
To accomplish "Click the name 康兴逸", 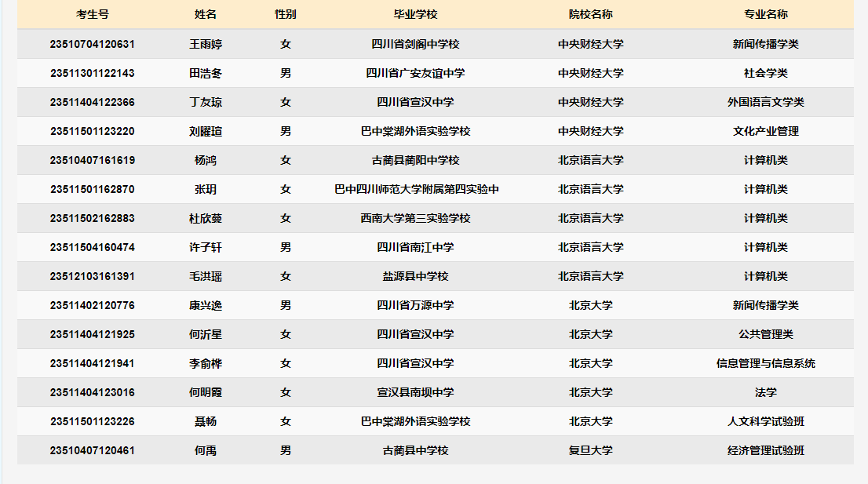I will (x=206, y=305).
